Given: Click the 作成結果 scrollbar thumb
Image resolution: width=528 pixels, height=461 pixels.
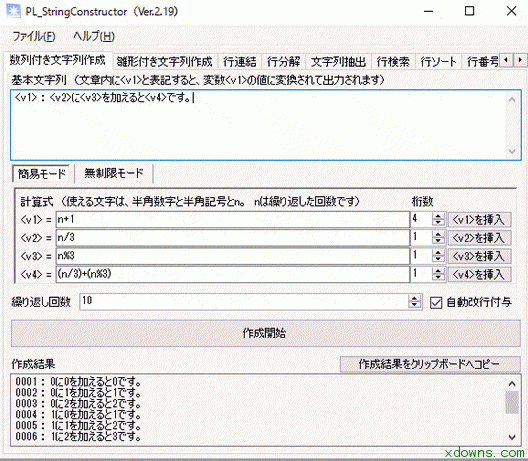Looking at the screenshot, I should (512, 402).
